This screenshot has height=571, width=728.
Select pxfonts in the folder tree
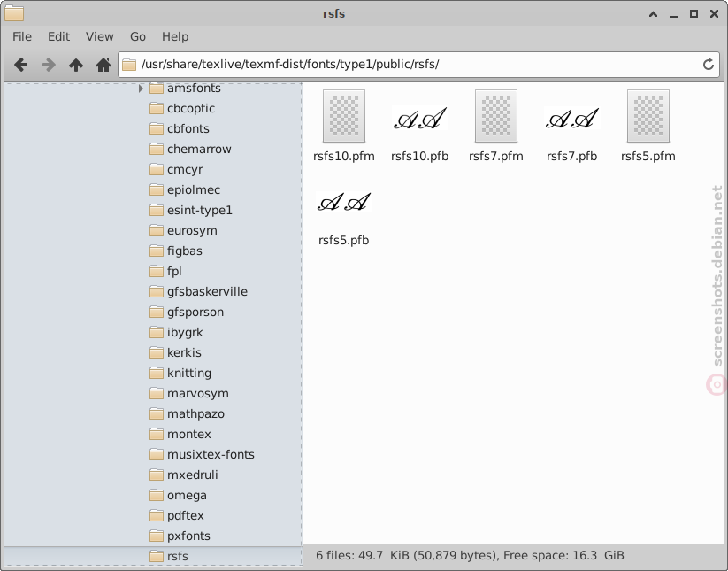[x=188, y=536]
